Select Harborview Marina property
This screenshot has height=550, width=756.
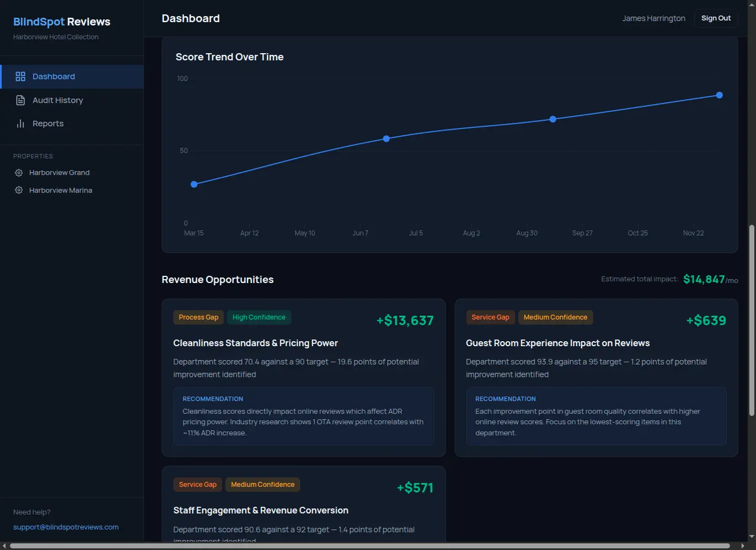pyautogui.click(x=61, y=190)
